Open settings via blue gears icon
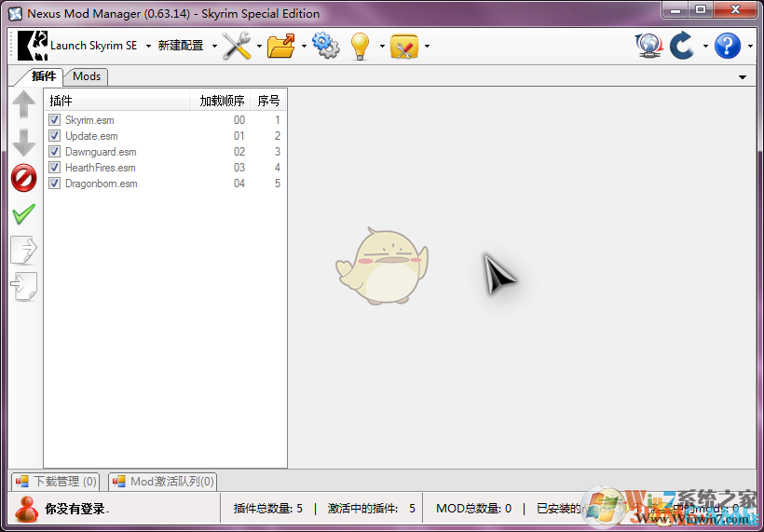 click(325, 46)
